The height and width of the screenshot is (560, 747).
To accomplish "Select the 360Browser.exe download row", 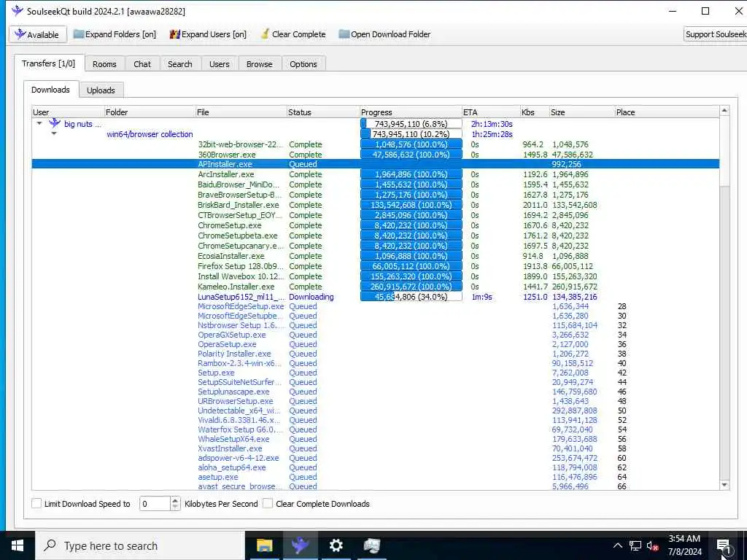I will [376, 155].
